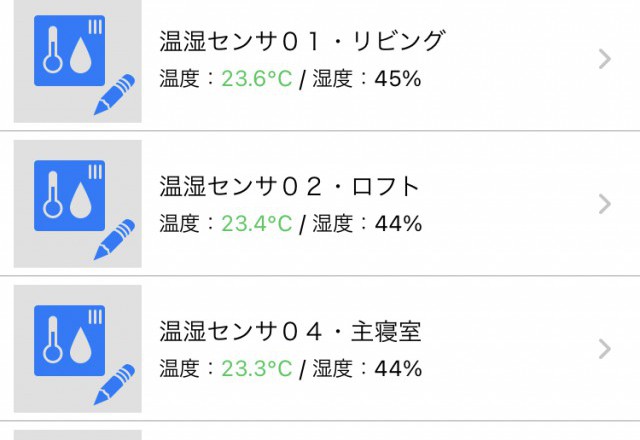Tap the pencil edit icon for リビング sensor
This screenshot has width=640, height=440.
pos(114,95)
